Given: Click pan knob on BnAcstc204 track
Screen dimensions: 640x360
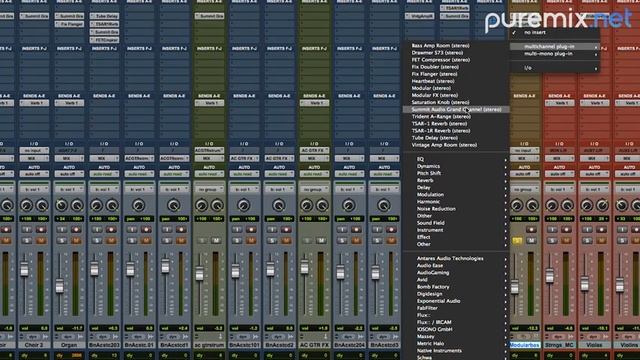Looking at the screenshot, I should (x=349, y=205).
